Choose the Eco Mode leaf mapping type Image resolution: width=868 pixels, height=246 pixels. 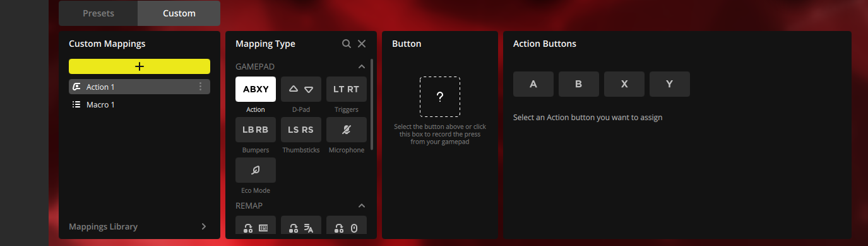click(256, 170)
